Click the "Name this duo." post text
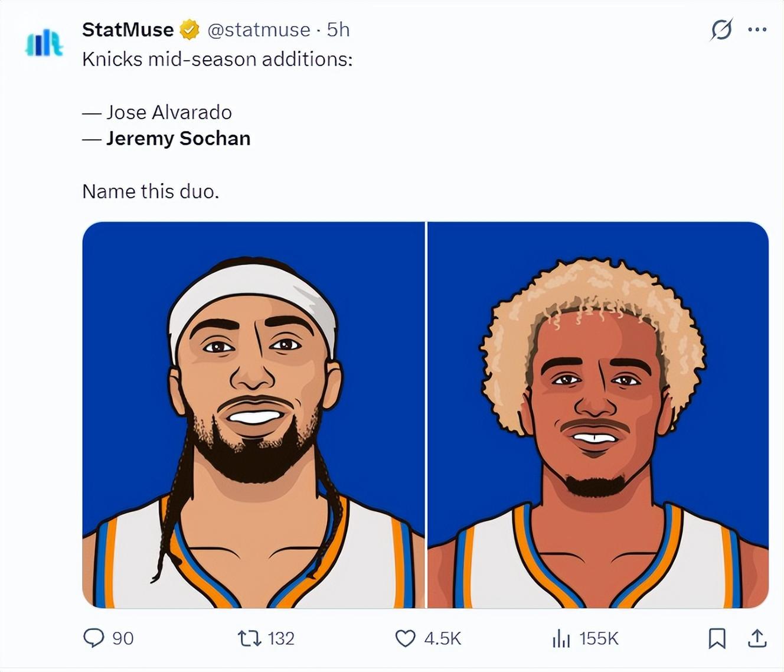This screenshot has width=784, height=672. [151, 191]
